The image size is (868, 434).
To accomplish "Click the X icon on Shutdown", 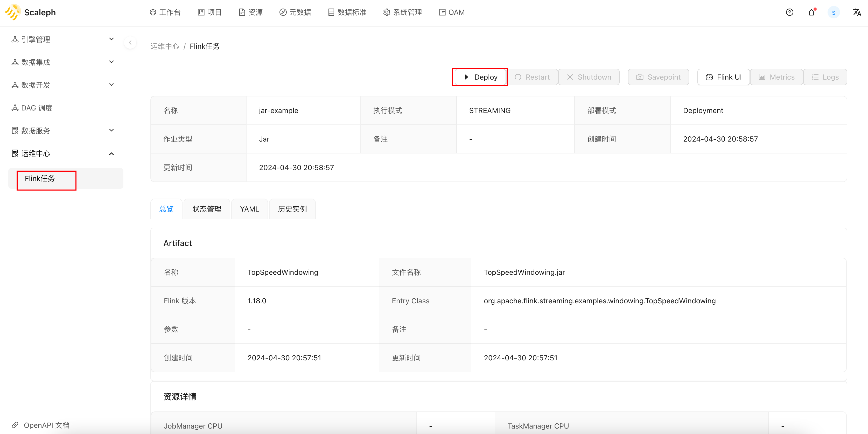I will click(570, 77).
